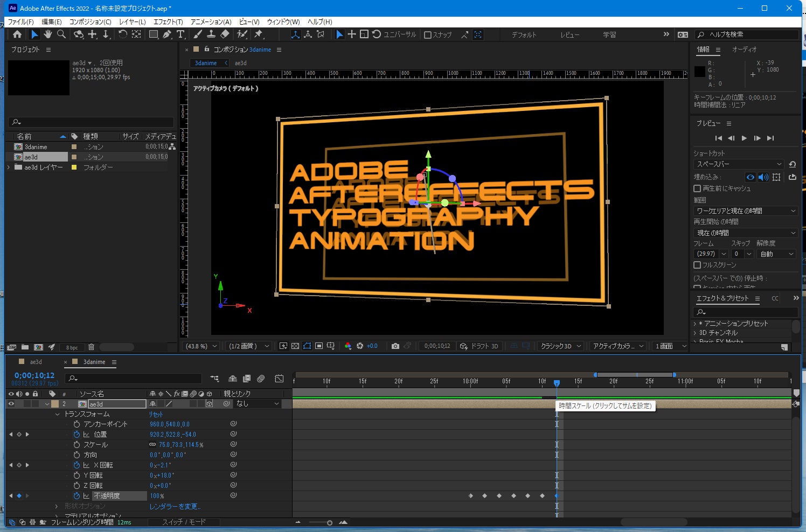Toggle the 不透明度 stopwatch
Image resolution: width=806 pixels, height=532 pixels.
(77, 496)
